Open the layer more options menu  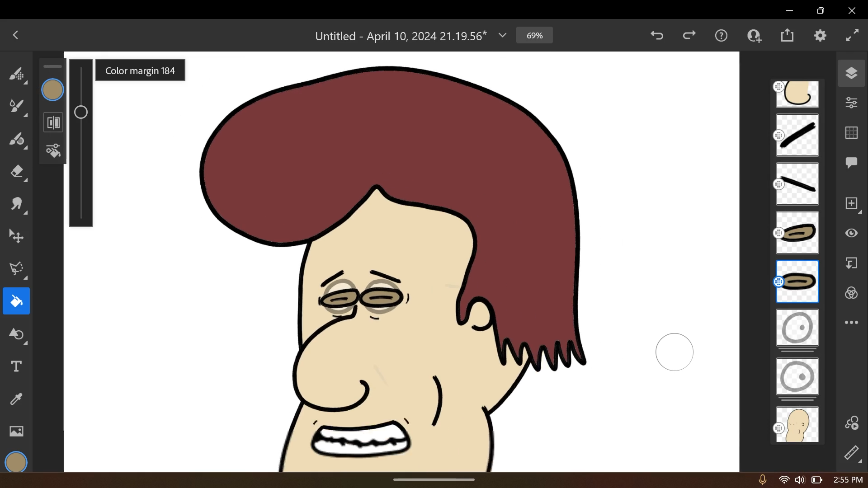click(x=852, y=322)
